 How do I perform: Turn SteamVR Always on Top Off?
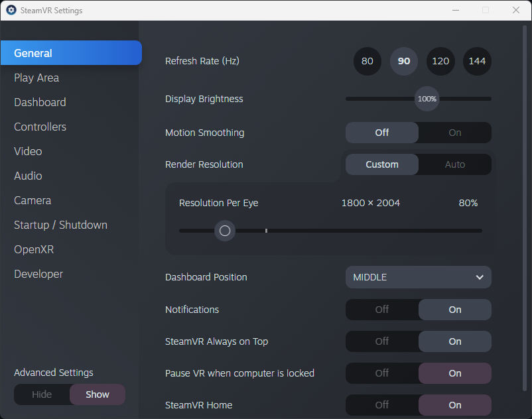[x=382, y=341]
